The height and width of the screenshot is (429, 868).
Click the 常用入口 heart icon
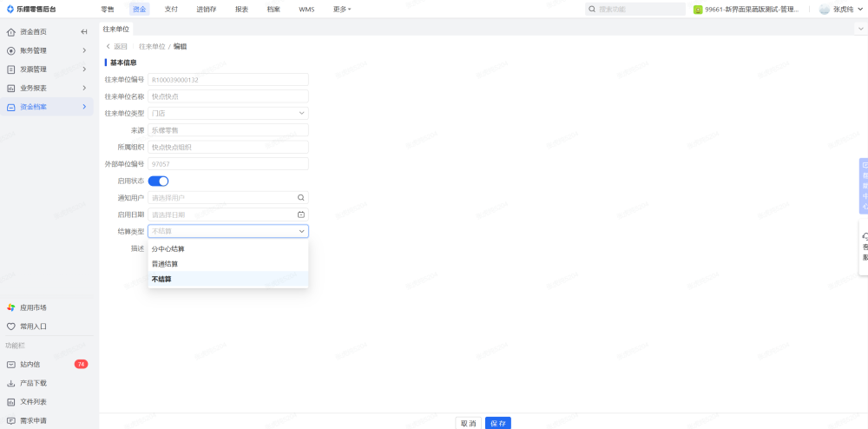pyautogui.click(x=11, y=327)
